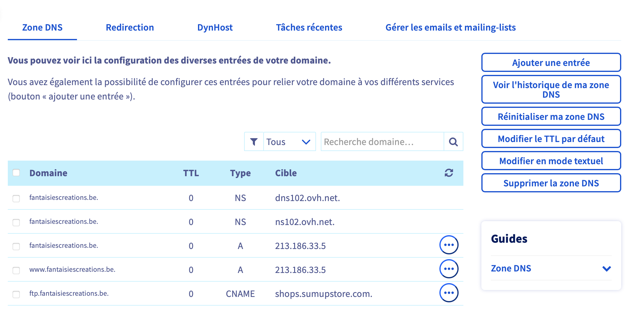Expand the Zone DNS guide section
The height and width of the screenshot is (320, 644).
point(551,268)
